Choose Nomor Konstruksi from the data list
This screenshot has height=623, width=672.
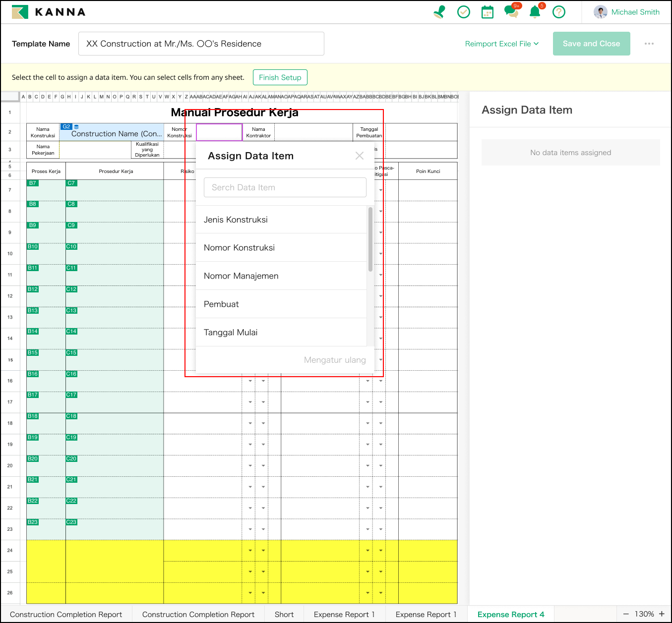pyautogui.click(x=239, y=248)
